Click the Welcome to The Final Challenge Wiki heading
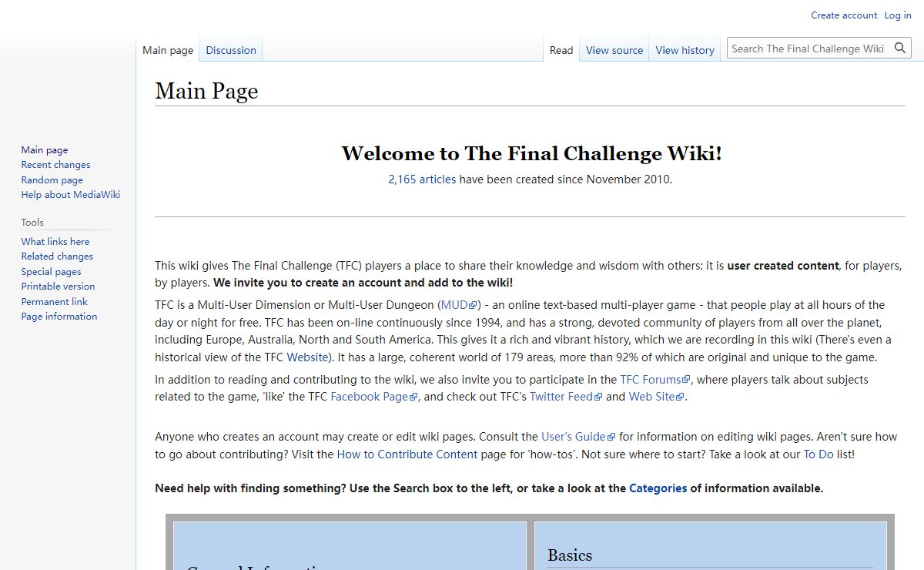Image resolution: width=924 pixels, height=570 pixels. 532,153
